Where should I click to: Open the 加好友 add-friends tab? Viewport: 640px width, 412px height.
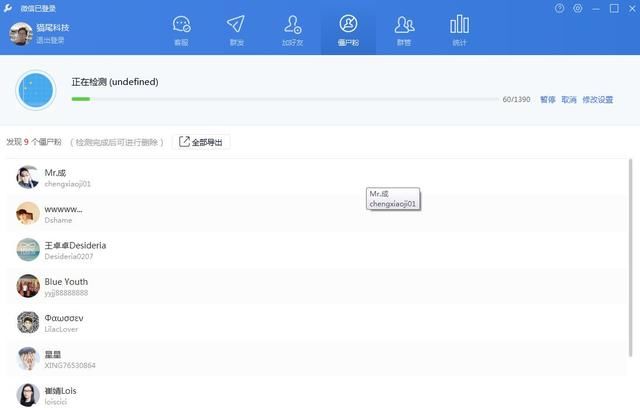292,31
